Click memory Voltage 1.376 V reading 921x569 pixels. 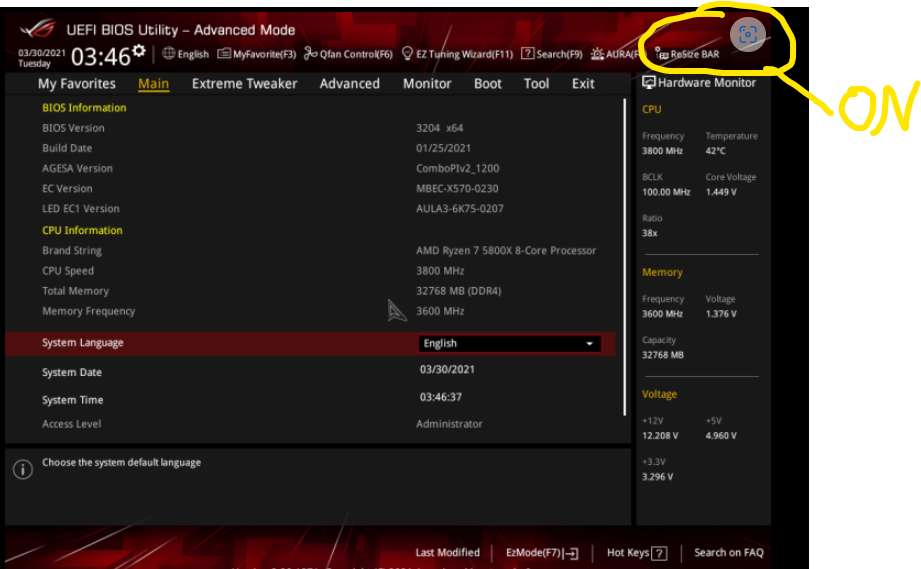[721, 314]
